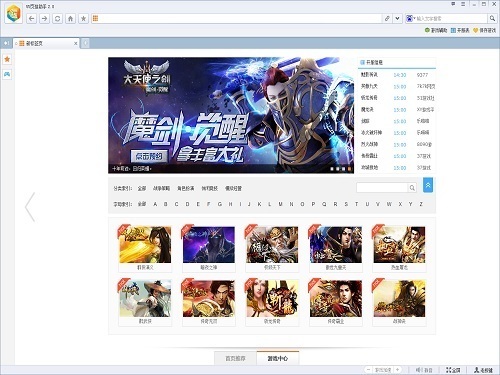Viewport: 500px width, 375px height.
Task: Open the game thumbnail with straw-hat swordsman
Action: [145, 298]
